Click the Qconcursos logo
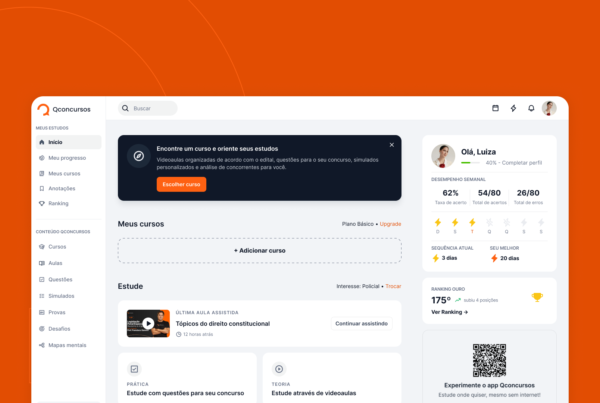Screen dimensions: 600x403 click(x=64, y=109)
